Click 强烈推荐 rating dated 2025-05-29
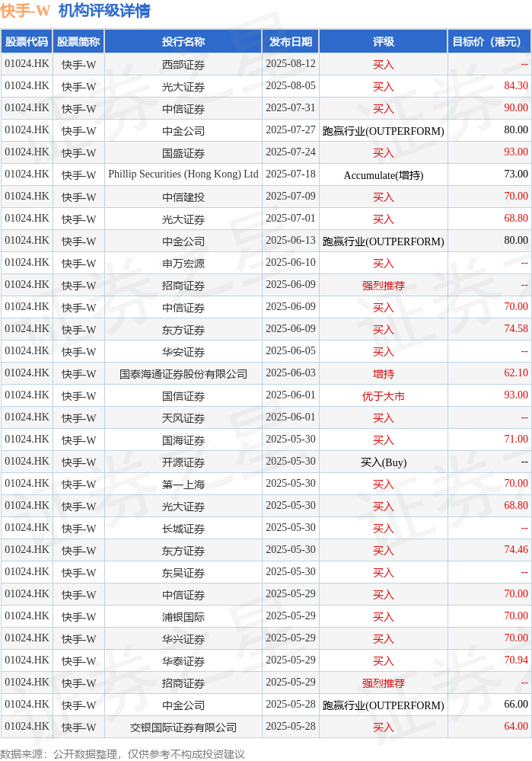The image size is (532, 761). 383,683
